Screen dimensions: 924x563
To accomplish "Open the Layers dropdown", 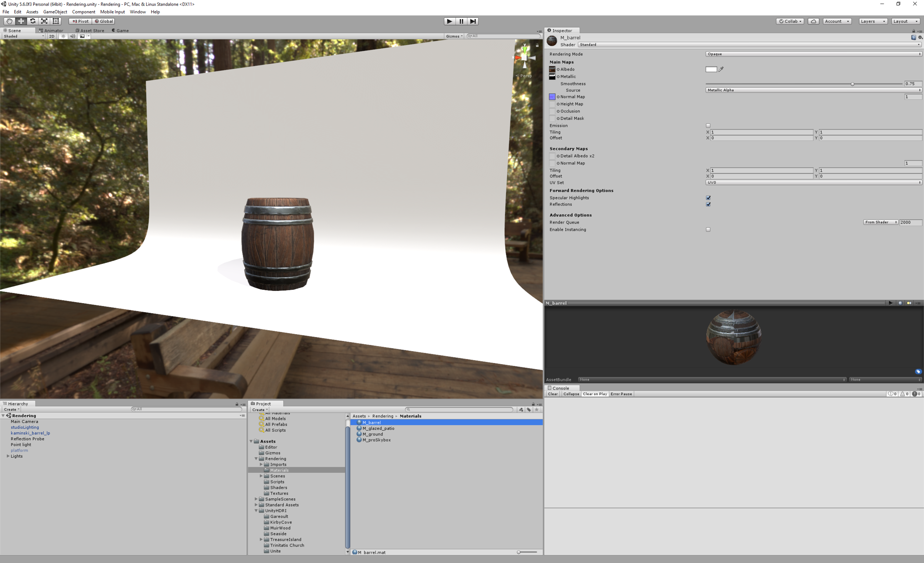I will click(x=873, y=21).
